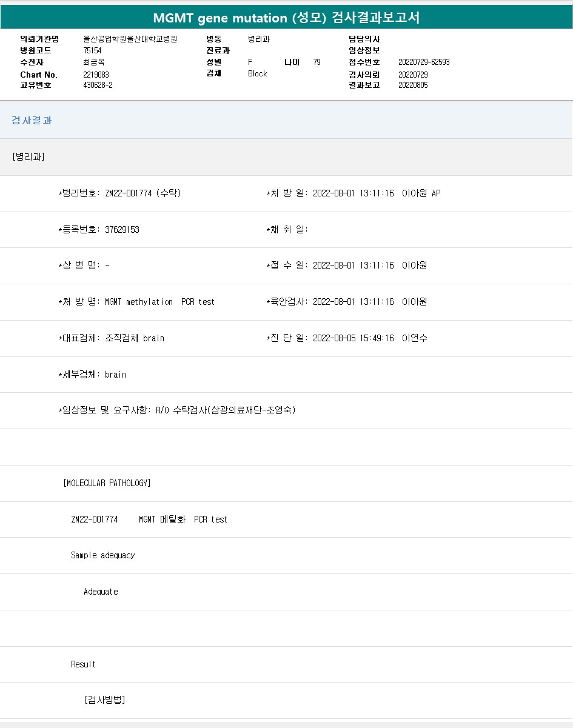Viewport: 573px width, 728px height.
Task: Select age value 79
Action: [x=317, y=62]
